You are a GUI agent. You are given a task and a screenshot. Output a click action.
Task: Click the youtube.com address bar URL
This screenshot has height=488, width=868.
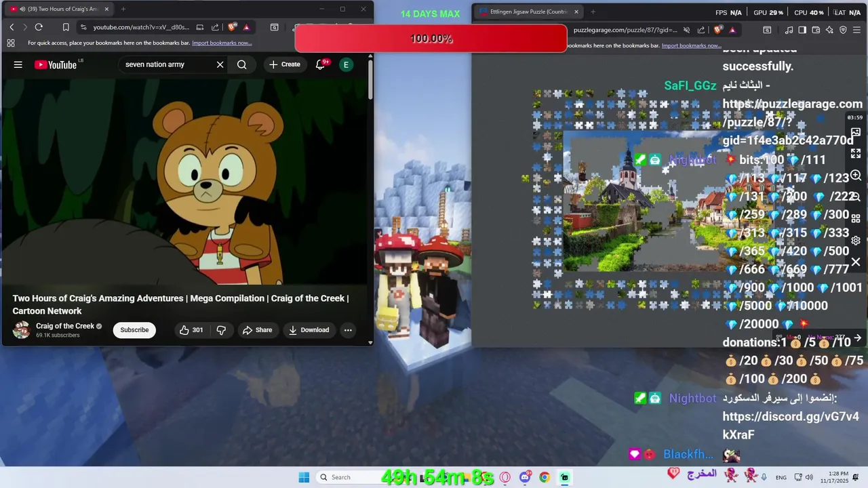(x=141, y=27)
